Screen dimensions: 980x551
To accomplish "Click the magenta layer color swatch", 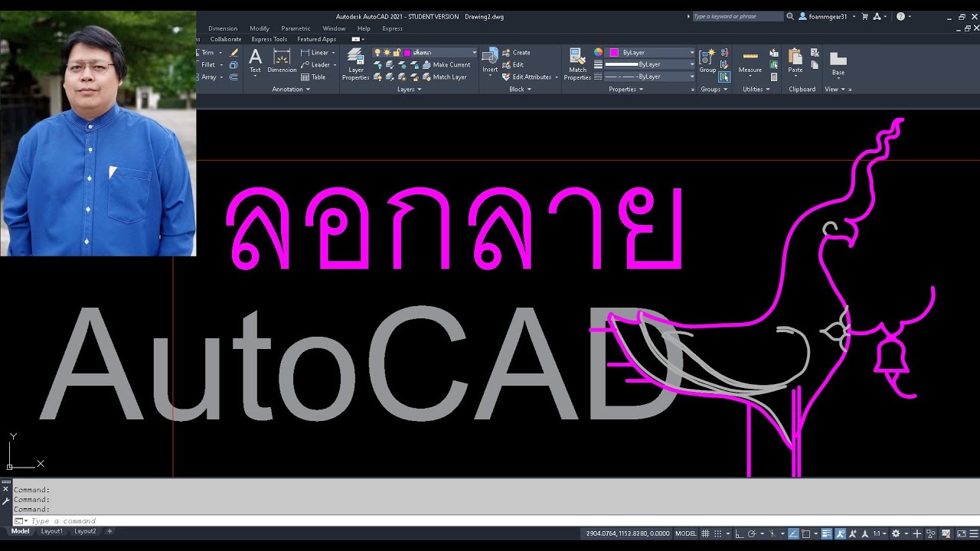I will pyautogui.click(x=407, y=53).
